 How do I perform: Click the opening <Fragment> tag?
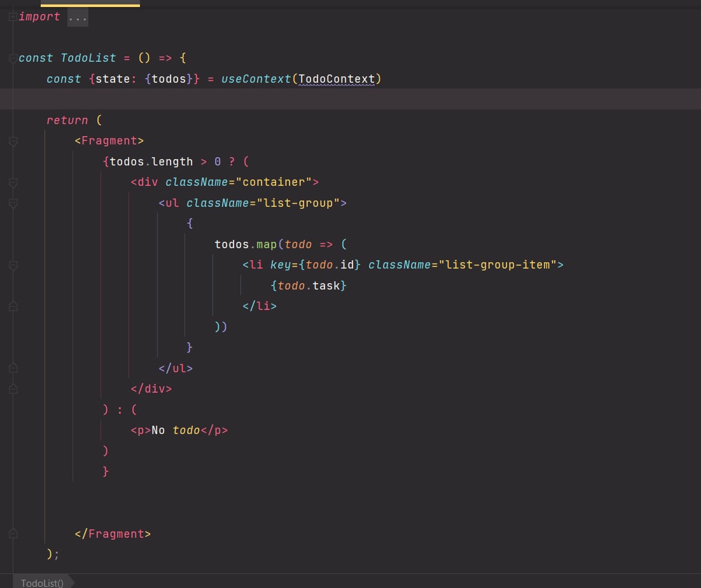pos(109,141)
